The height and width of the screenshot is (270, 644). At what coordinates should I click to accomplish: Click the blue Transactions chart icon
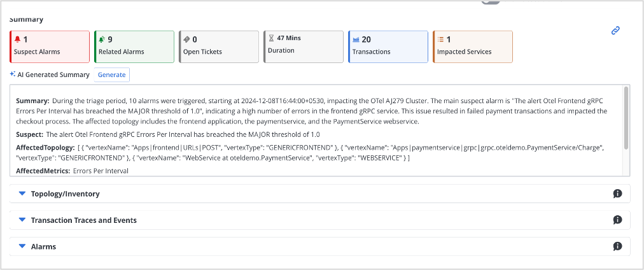[356, 39]
